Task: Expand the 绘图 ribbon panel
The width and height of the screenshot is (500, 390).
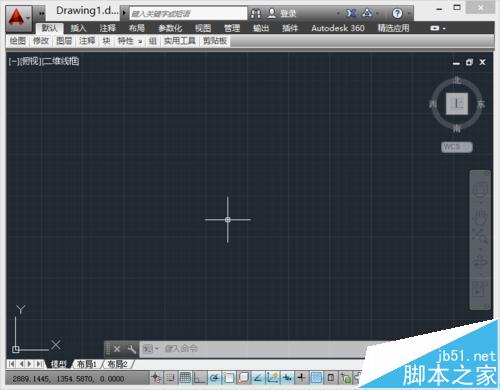Action: click(x=18, y=41)
